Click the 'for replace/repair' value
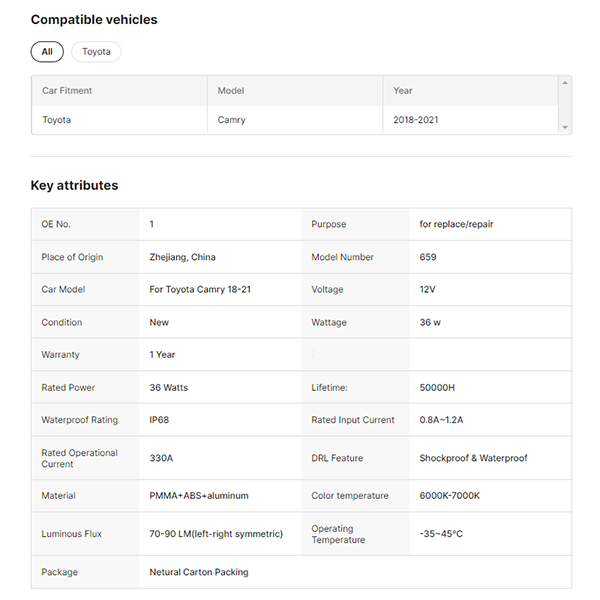The image size is (600, 600). click(x=456, y=224)
